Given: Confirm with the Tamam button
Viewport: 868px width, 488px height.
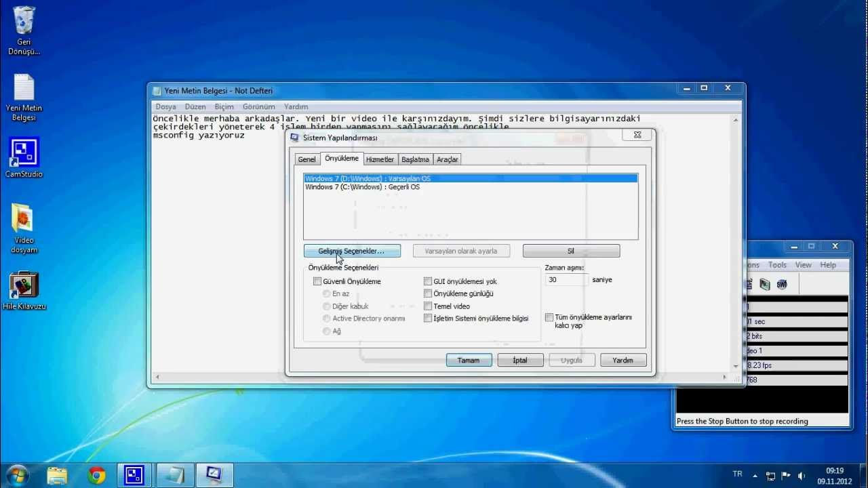Looking at the screenshot, I should (x=469, y=360).
